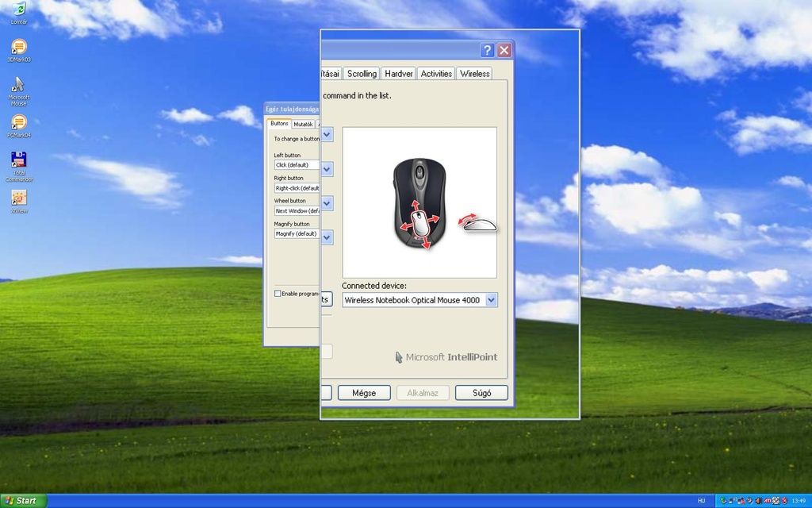Click the round gray tray icon before the speaker
The height and width of the screenshot is (508, 812).
point(749,501)
